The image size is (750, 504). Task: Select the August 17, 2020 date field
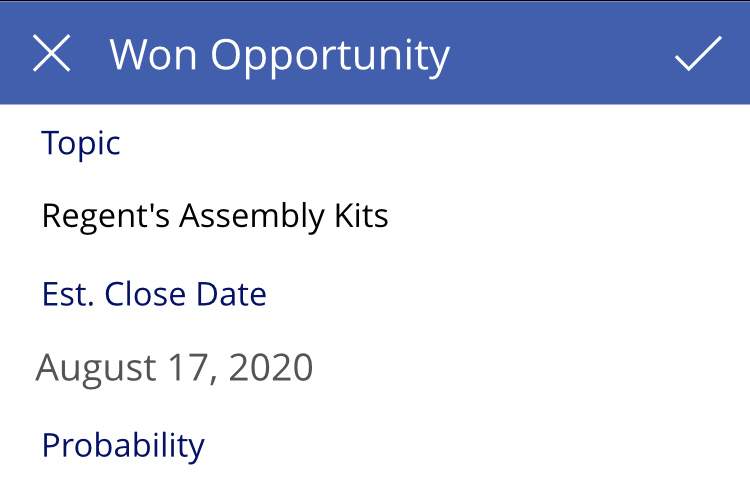(175, 368)
